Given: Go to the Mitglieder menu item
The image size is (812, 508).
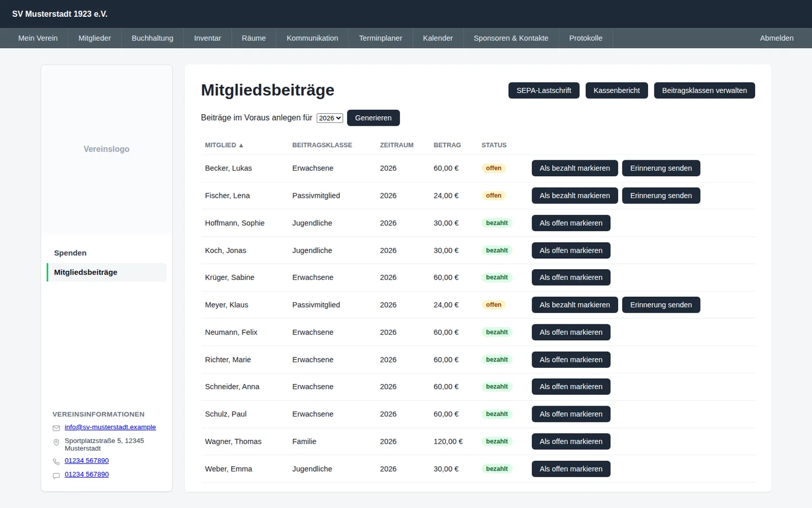Looking at the screenshot, I should click(x=95, y=38).
